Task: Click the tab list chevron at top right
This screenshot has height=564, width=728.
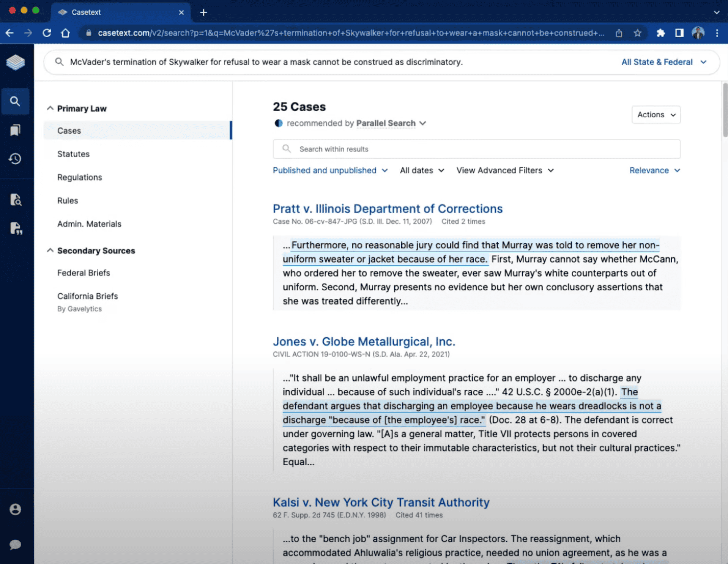Action: tap(717, 12)
